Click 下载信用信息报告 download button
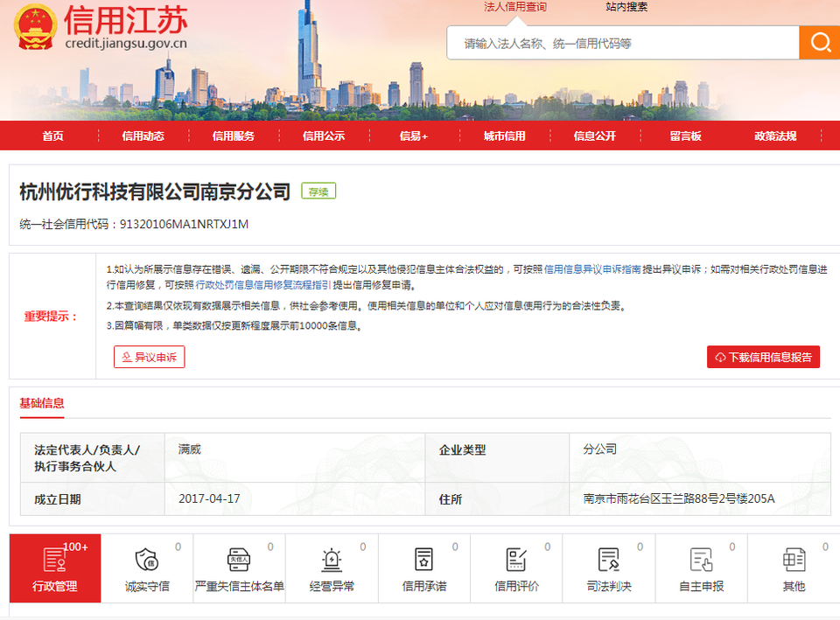 point(763,357)
